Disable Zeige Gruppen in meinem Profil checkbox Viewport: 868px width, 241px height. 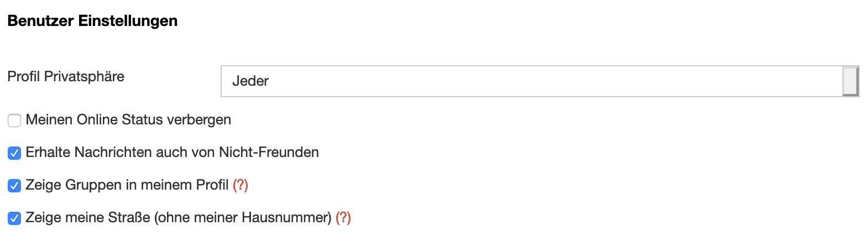(x=14, y=186)
